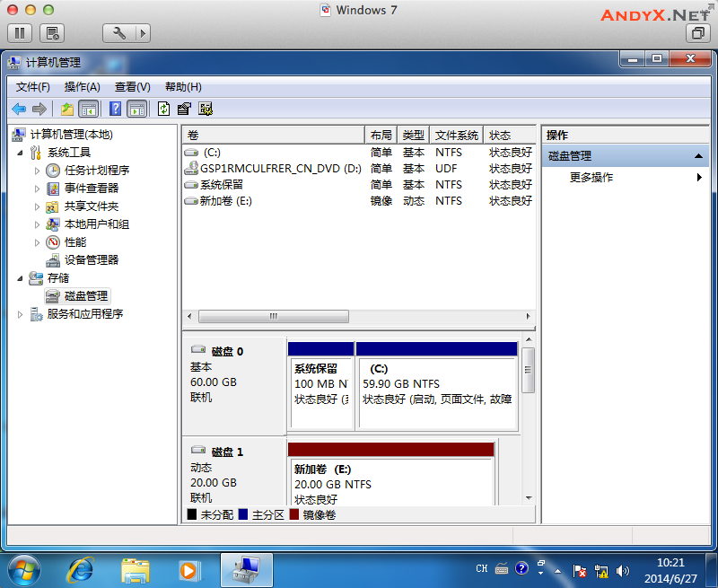Click the disk settings toolbar icon
718x588 pixels.
[x=206, y=109]
